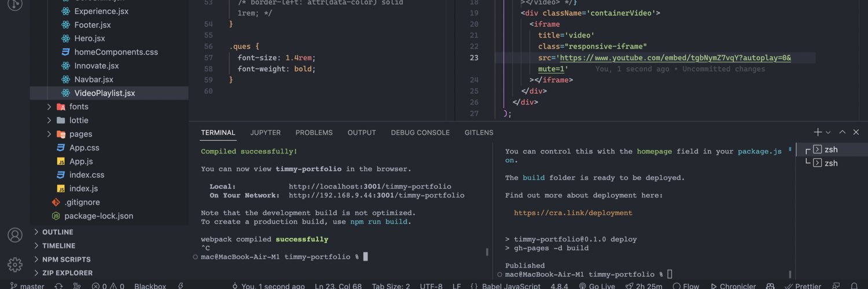Image resolution: width=868 pixels, height=289 pixels.
Task: Switch to the JUPYTER tab
Action: tap(266, 133)
